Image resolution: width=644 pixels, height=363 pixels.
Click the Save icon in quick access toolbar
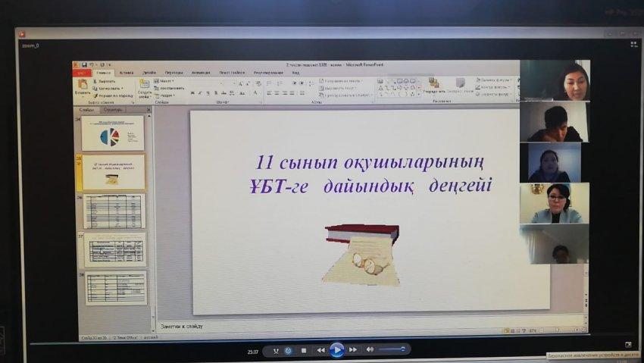coord(84,65)
